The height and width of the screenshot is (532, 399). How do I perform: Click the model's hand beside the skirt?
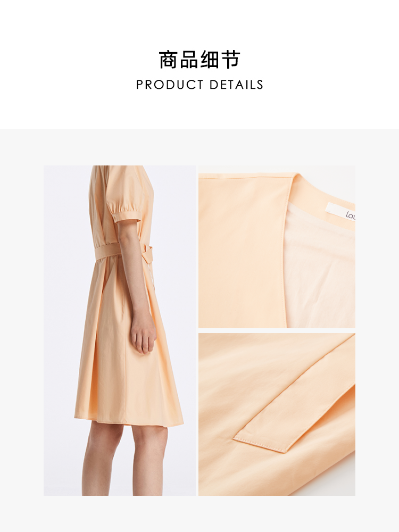(143, 334)
